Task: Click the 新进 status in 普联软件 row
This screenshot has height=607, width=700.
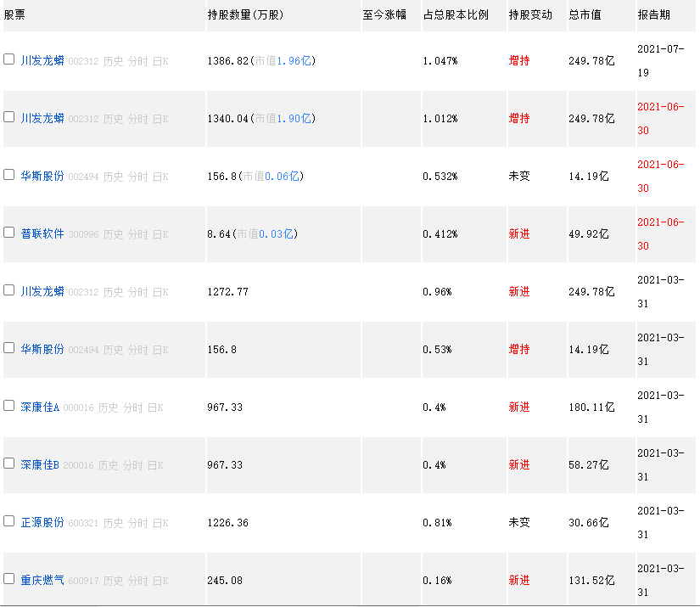Action: point(519,233)
